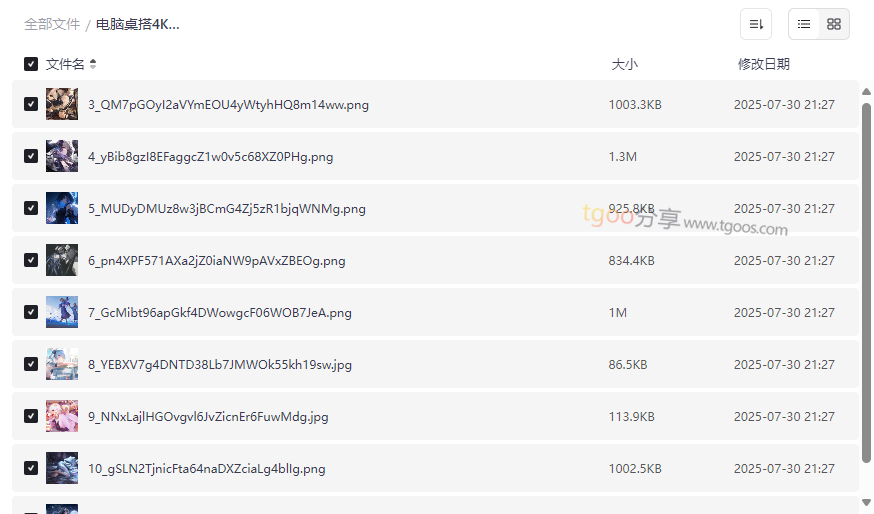Uncheck the 4_yBib8gzI8EFaggcZ1w0v5c68XZ0PHg.png file
This screenshot has height=514, width=874.
point(31,156)
